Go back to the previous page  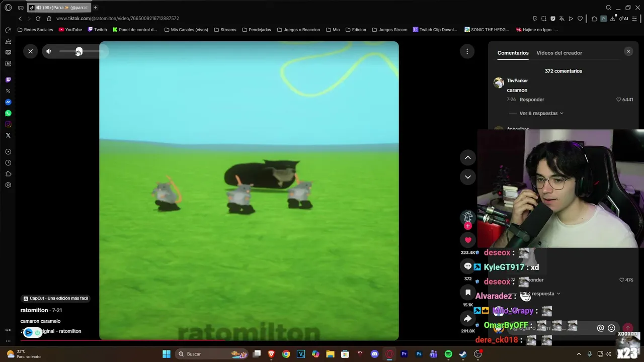coord(20,19)
